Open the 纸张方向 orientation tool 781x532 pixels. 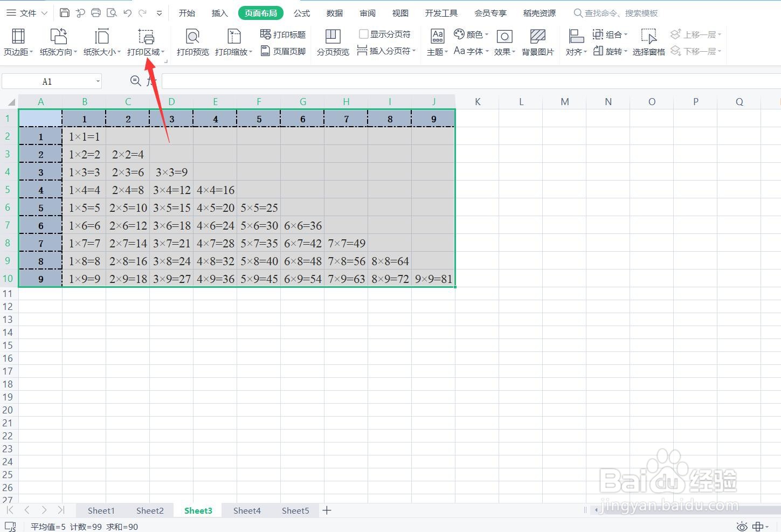[x=58, y=43]
